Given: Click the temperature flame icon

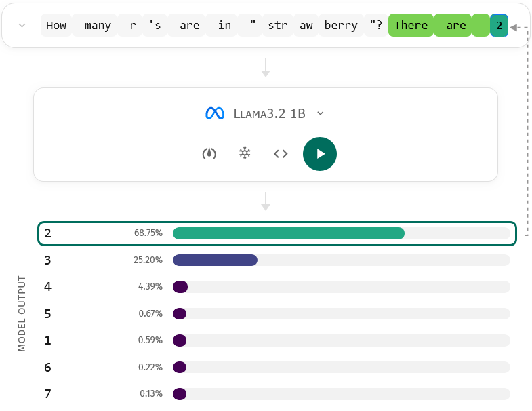Looking at the screenshot, I should point(209,154).
